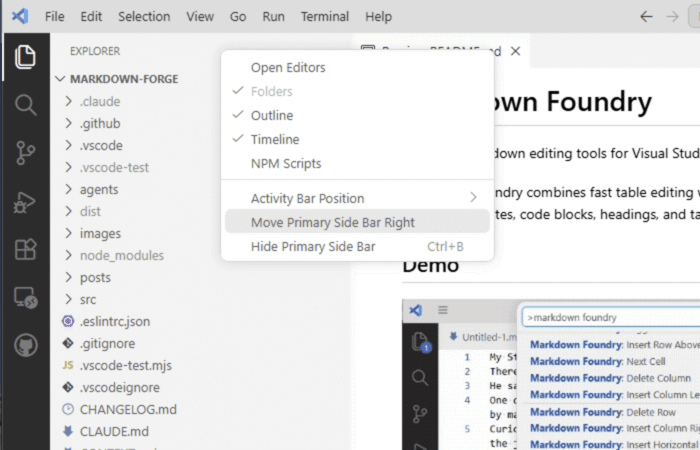Screen dimensions: 700x450
Task: Expand the images folder
Action: 68,233
